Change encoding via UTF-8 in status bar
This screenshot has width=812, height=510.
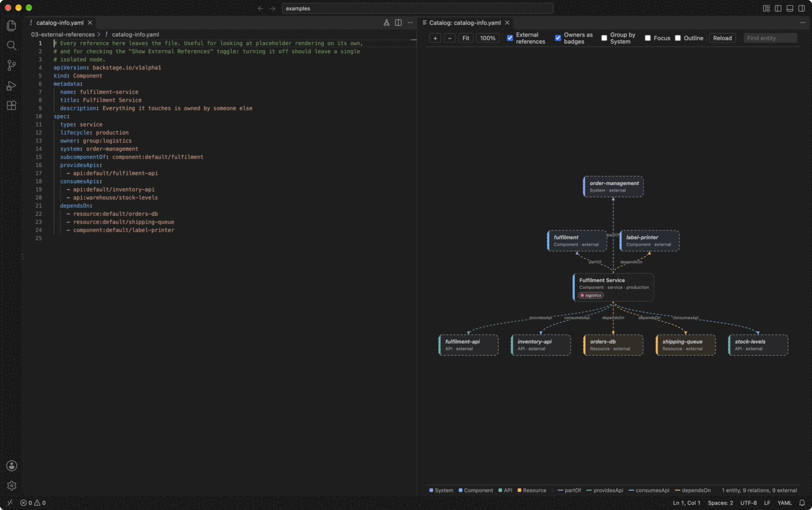click(x=749, y=503)
